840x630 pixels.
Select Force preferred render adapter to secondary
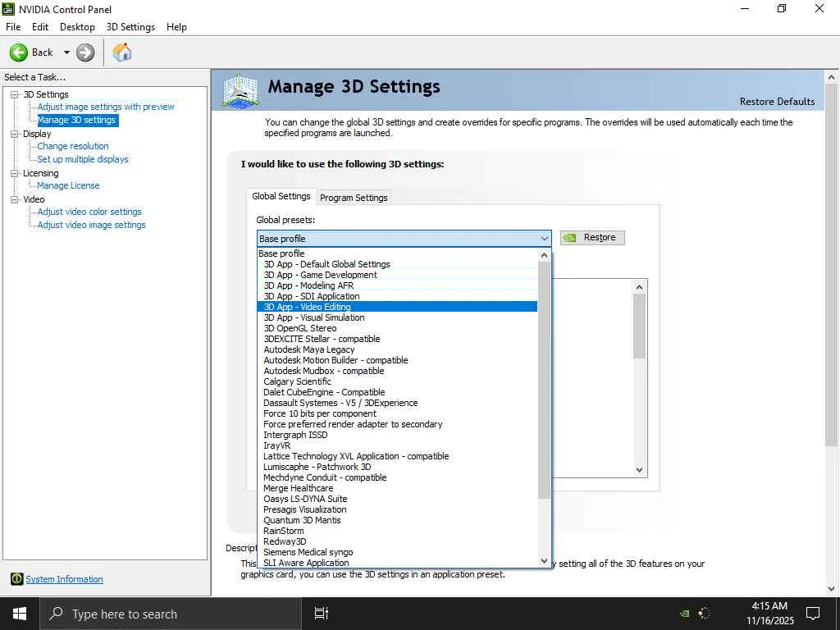click(x=397, y=424)
